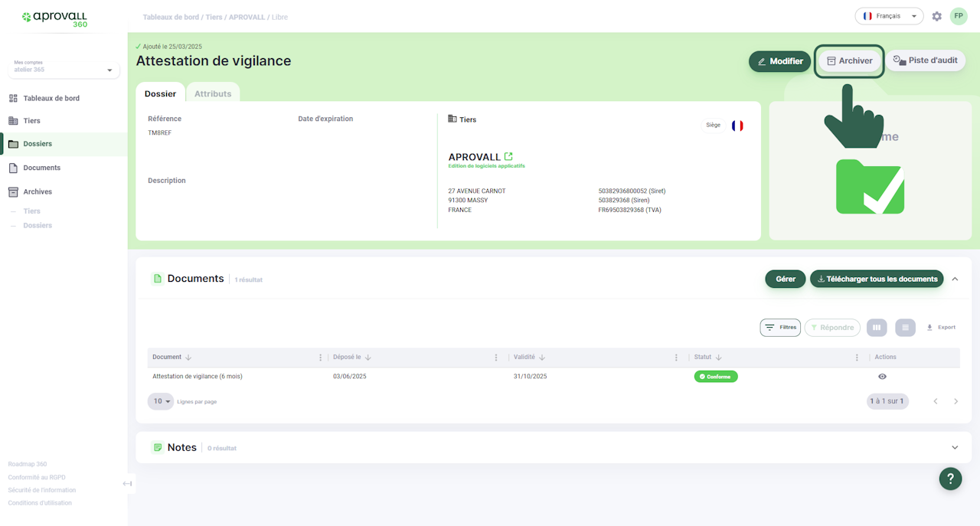The image size is (980, 526).
Task: Click the Gérer documents button
Action: 786,279
